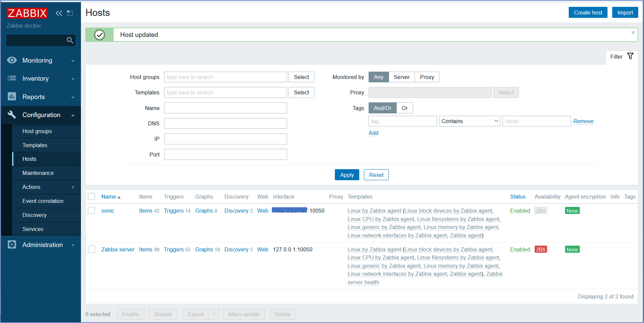Click the IP filter input field
The image size is (644, 323).
[225, 139]
